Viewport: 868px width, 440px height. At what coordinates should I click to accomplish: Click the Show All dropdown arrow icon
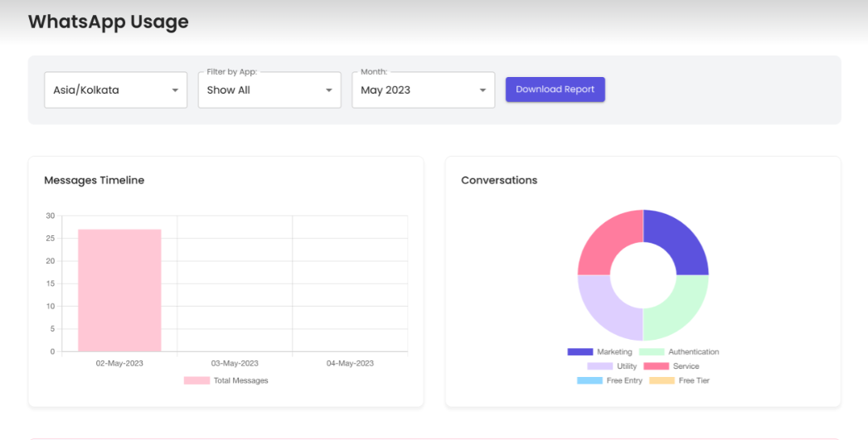tap(329, 90)
